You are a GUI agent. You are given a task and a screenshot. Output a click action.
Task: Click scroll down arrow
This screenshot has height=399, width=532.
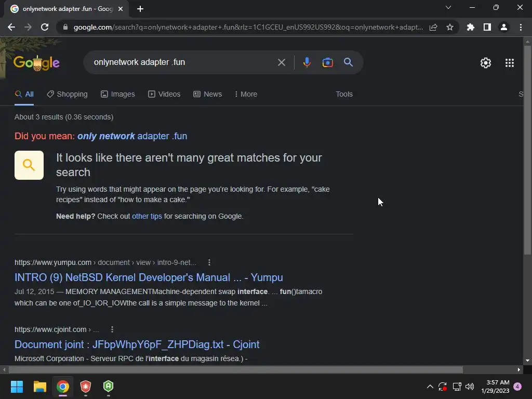tap(527, 361)
